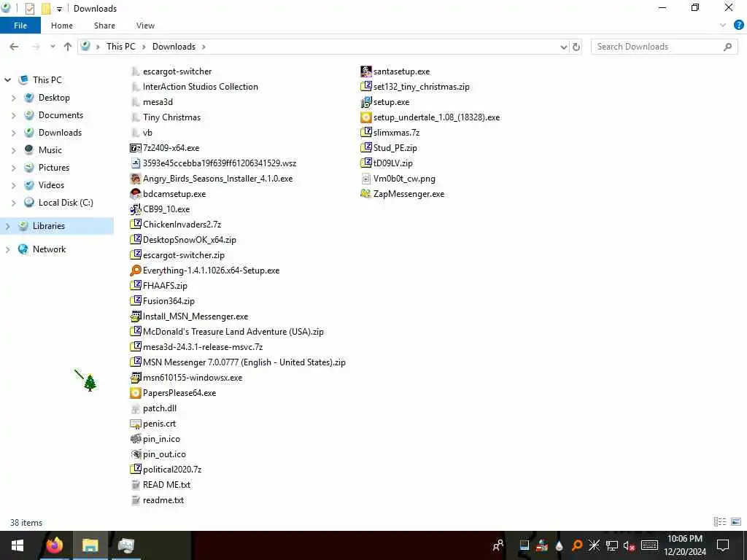Image resolution: width=747 pixels, height=560 pixels.
Task: Switch to details list view
Action: [720, 522]
